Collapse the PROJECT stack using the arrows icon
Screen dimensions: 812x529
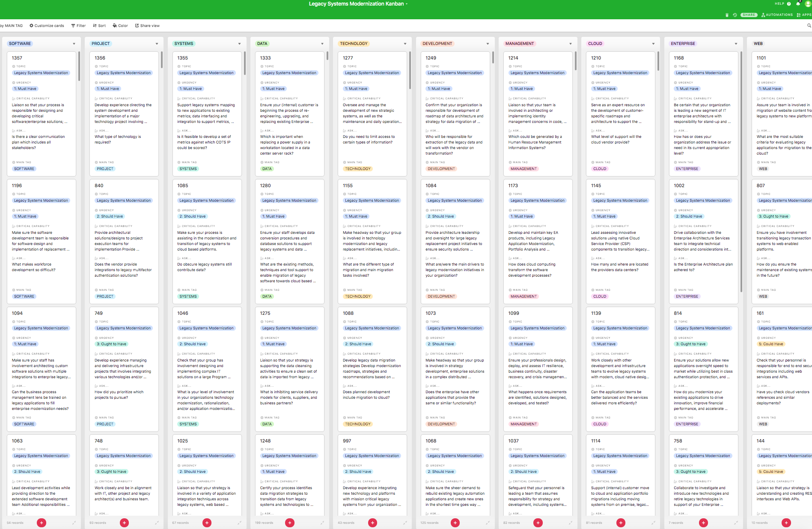tap(157, 523)
